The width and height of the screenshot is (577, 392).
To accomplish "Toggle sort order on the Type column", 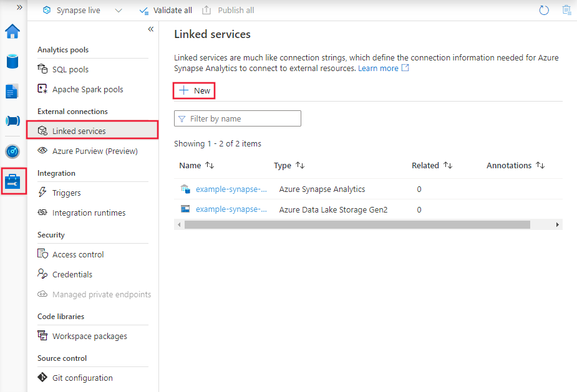I will point(300,165).
